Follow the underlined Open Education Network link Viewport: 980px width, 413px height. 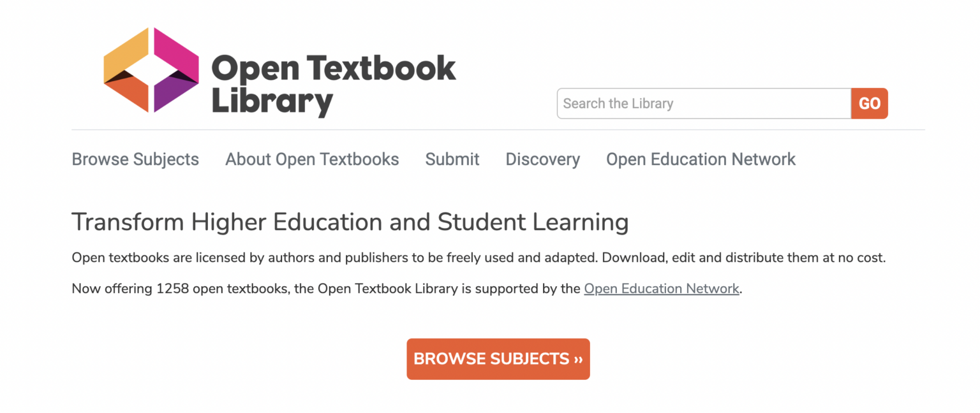[x=661, y=289]
